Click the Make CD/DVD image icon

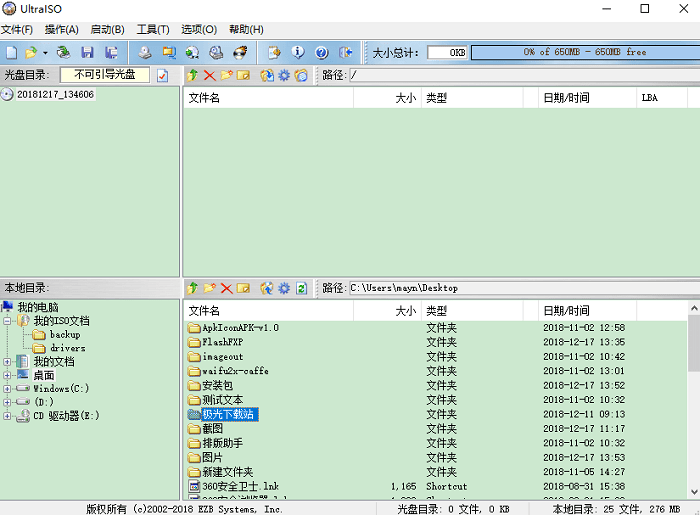coord(145,53)
